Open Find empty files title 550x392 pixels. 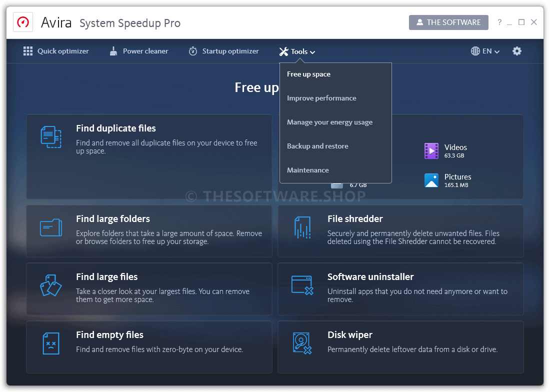110,335
